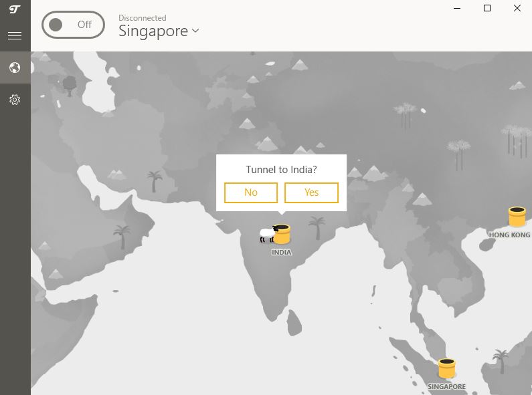Select the Singapore tunnel on the map
This screenshot has height=395, width=532.
click(x=446, y=368)
